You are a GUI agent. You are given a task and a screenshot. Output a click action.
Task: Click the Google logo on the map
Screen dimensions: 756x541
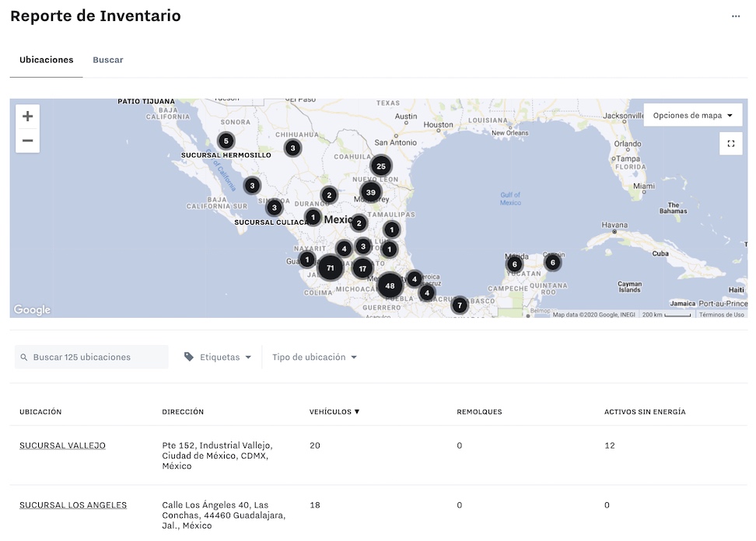pos(32,309)
